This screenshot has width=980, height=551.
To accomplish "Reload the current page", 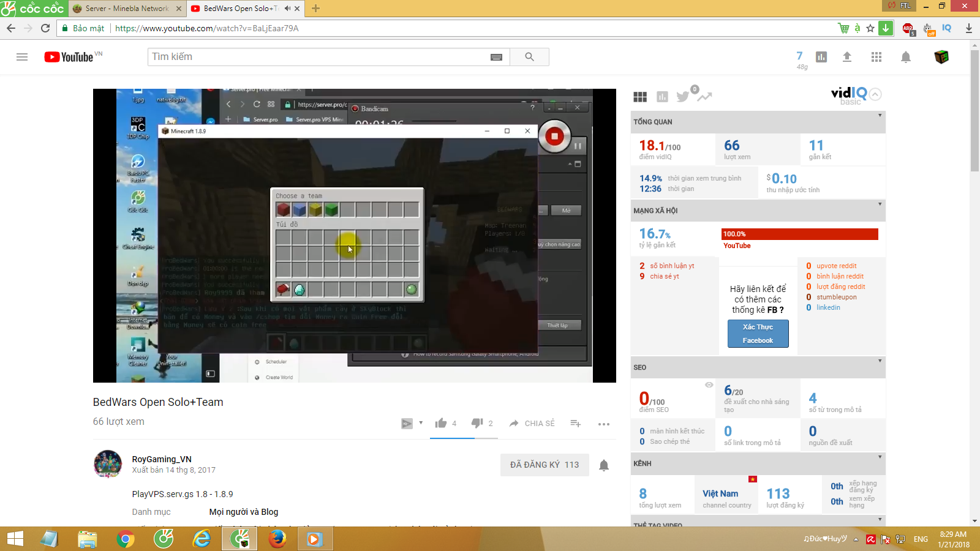I will pyautogui.click(x=45, y=28).
